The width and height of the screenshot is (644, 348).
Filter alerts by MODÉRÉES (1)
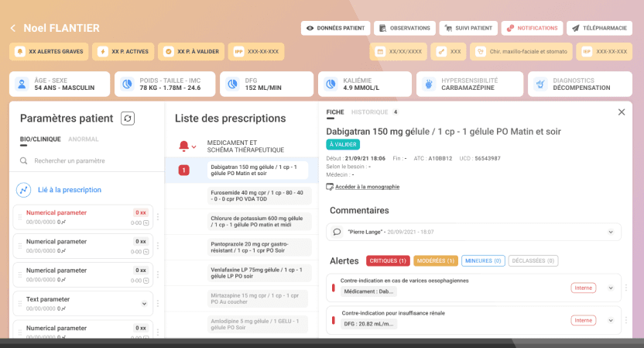pyautogui.click(x=435, y=260)
